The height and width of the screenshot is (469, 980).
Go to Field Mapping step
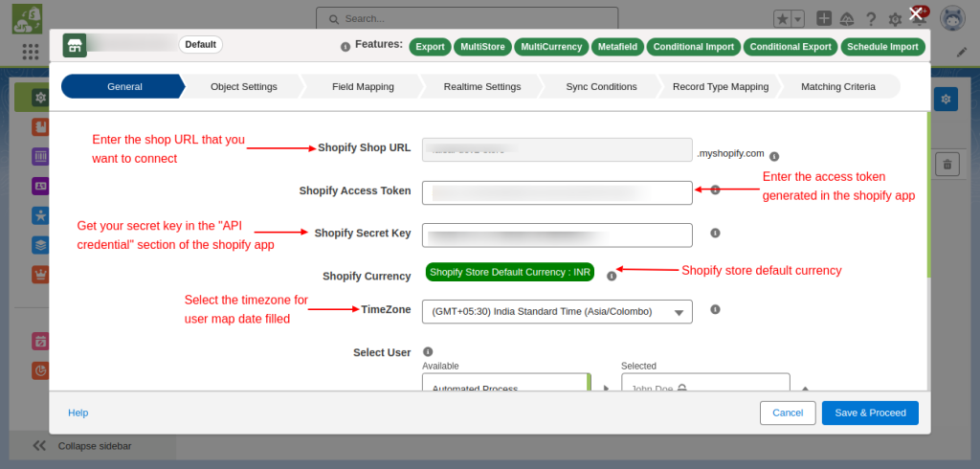click(x=363, y=87)
